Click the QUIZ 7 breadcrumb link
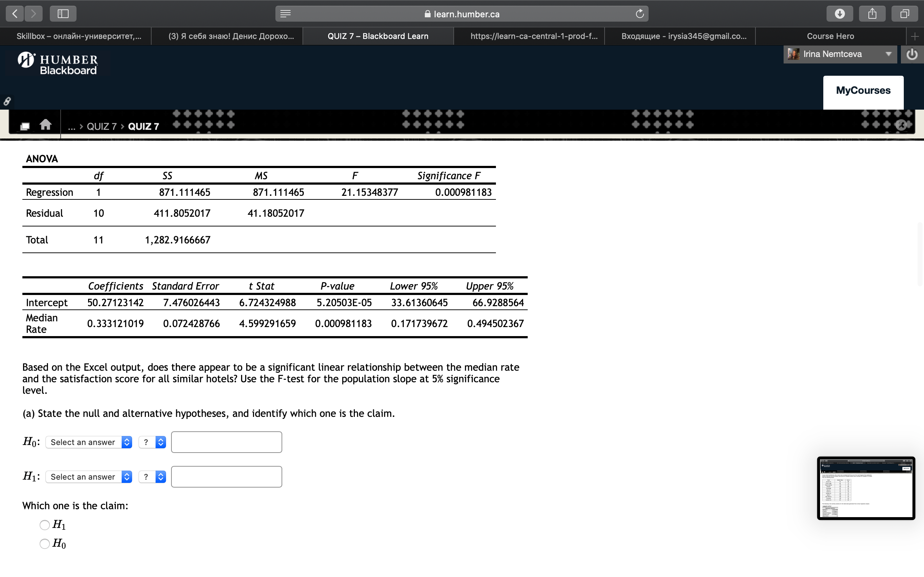This screenshot has height=577, width=924. click(x=101, y=126)
